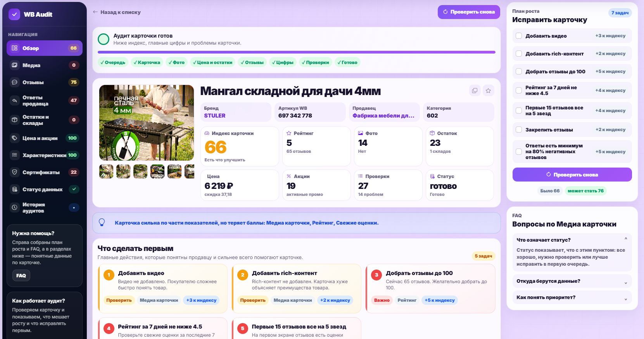This screenshot has height=339, width=644.
Task: Click the Очередь step chip
Action: [x=113, y=62]
